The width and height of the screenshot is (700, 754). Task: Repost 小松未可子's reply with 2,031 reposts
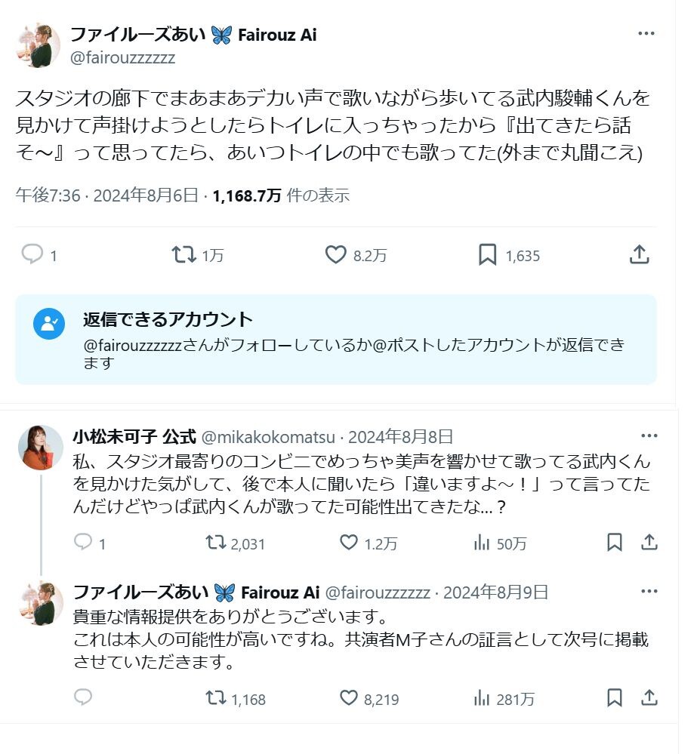(x=217, y=543)
